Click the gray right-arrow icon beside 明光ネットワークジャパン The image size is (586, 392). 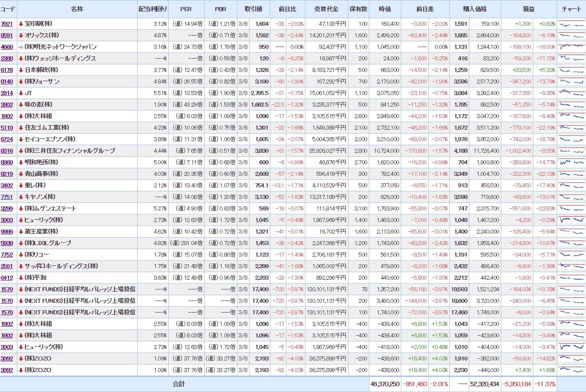point(21,47)
